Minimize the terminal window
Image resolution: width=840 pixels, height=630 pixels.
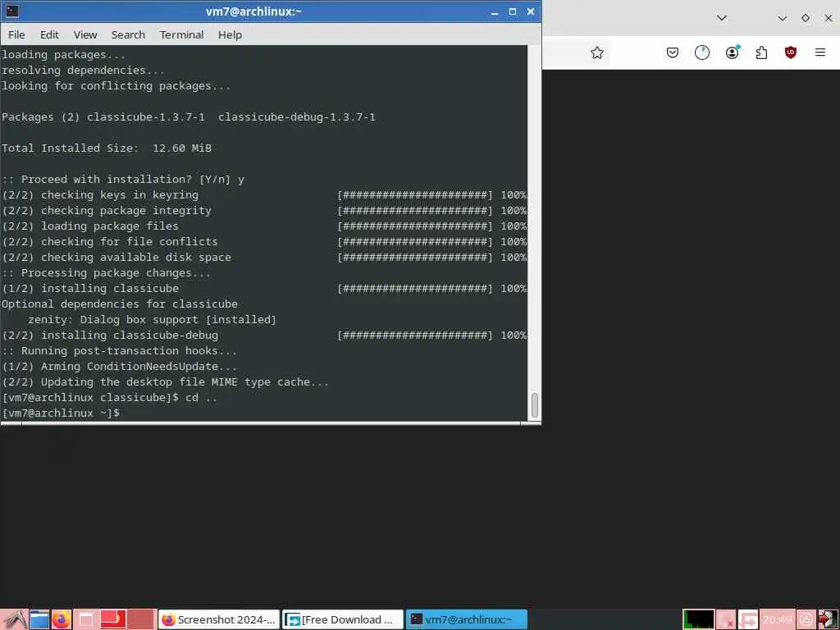point(495,11)
